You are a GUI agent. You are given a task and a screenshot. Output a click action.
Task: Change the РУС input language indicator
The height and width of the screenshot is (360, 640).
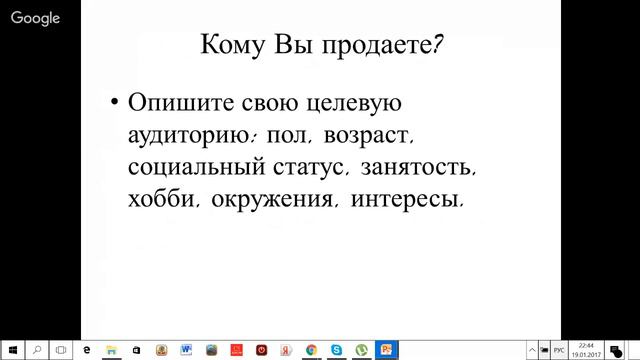click(559, 350)
